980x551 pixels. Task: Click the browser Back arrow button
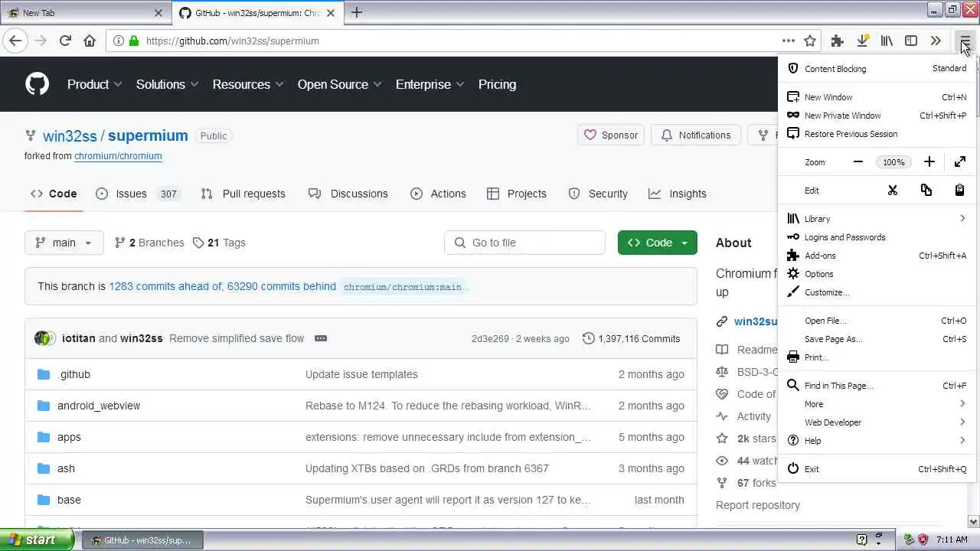point(15,41)
